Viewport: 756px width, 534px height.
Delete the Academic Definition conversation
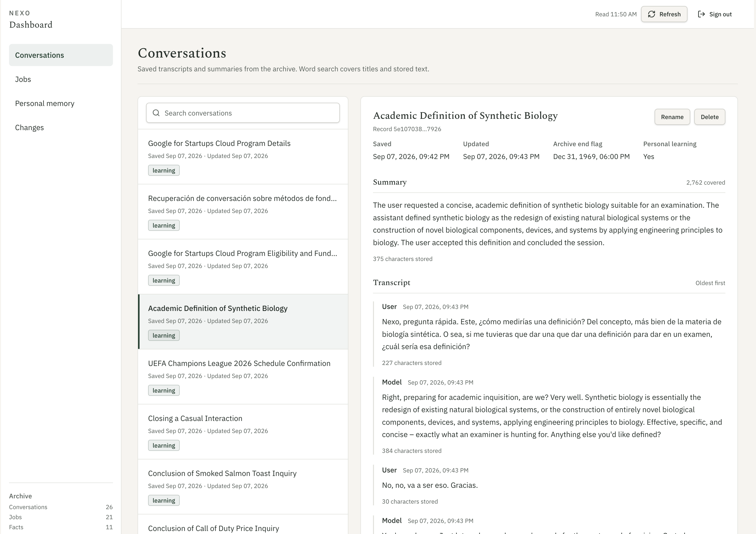pyautogui.click(x=710, y=117)
